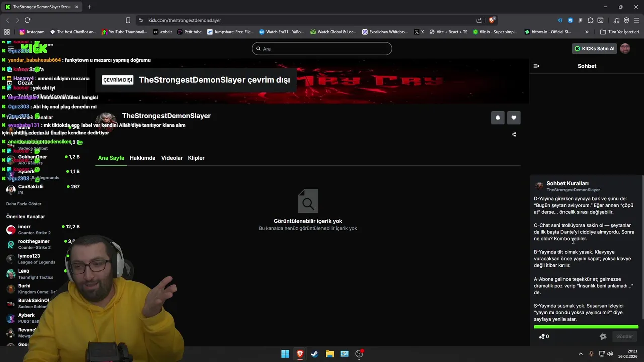Image resolution: width=644 pixels, height=362 pixels.
Task: Click the bookmark icon beside the address bar
Action: 128,20
